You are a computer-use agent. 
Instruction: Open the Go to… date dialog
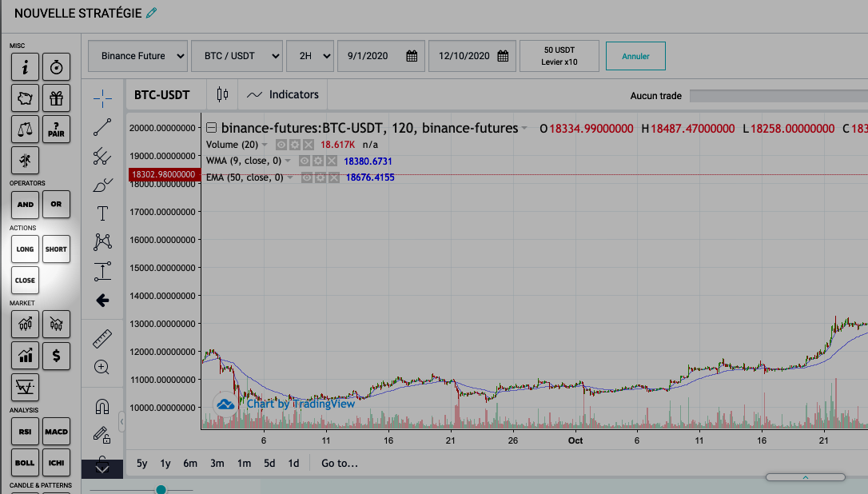tap(340, 463)
